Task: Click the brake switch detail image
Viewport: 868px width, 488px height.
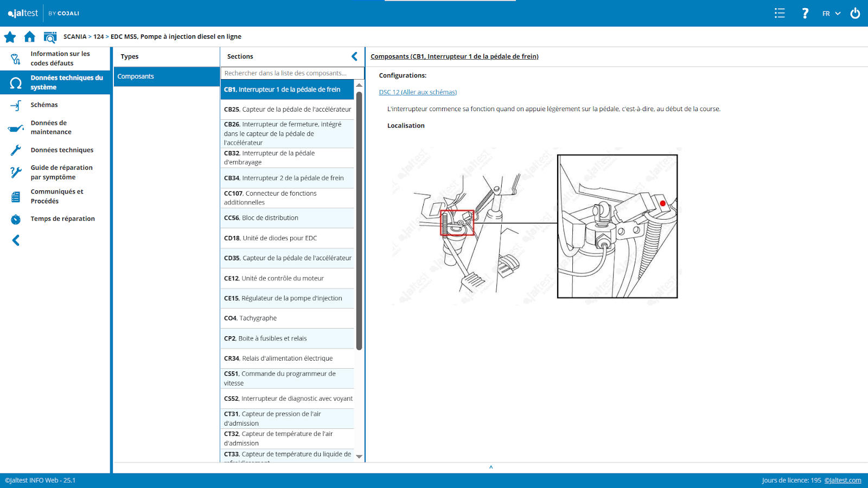Action: [x=618, y=227]
